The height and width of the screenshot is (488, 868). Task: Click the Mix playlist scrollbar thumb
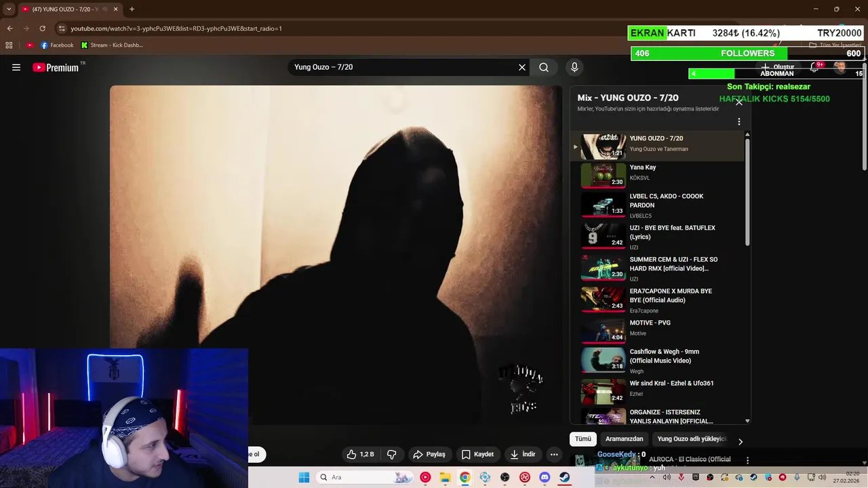[x=747, y=192]
